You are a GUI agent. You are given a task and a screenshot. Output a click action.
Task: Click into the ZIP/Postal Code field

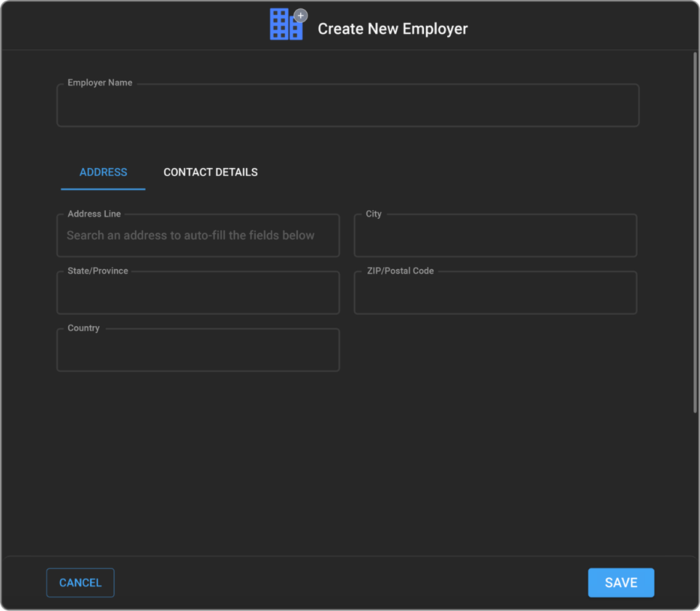495,294
